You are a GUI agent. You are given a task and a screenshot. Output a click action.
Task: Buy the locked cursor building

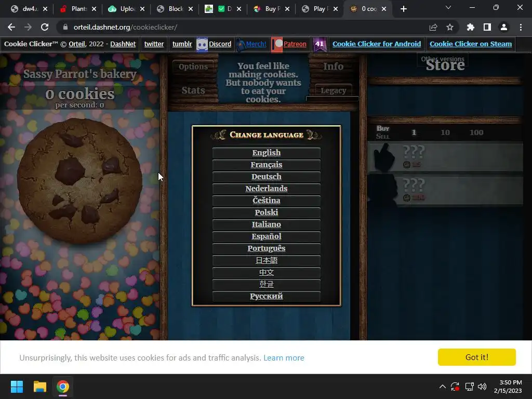coord(445,156)
